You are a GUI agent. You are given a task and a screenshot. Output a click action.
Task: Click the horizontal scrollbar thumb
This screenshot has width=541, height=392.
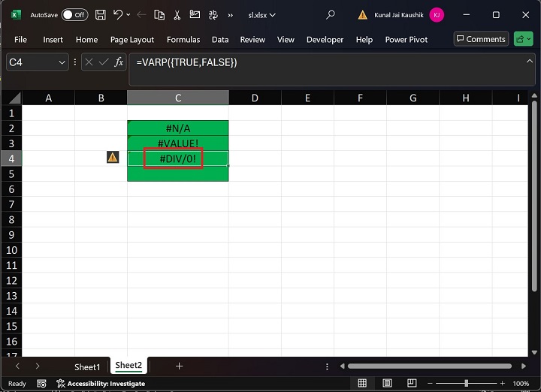pyautogui.click(x=430, y=366)
